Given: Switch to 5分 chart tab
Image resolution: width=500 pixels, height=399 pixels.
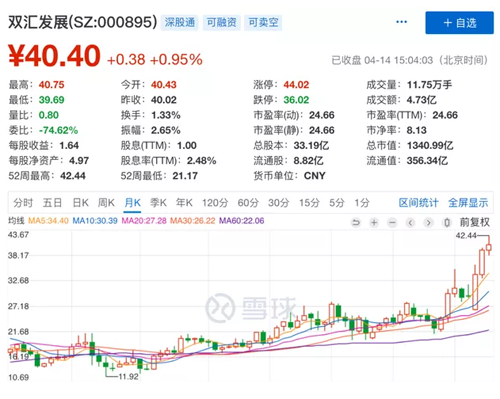Looking at the screenshot, I should pyautogui.click(x=336, y=203).
